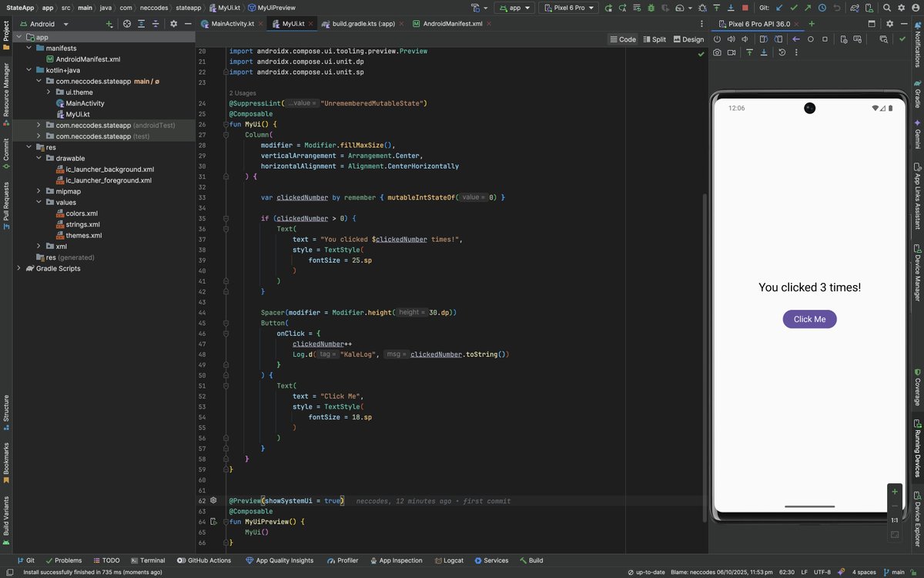Viewport: 924px width, 578px height.
Task: Click the Debug app bug icon
Action: [651, 8]
